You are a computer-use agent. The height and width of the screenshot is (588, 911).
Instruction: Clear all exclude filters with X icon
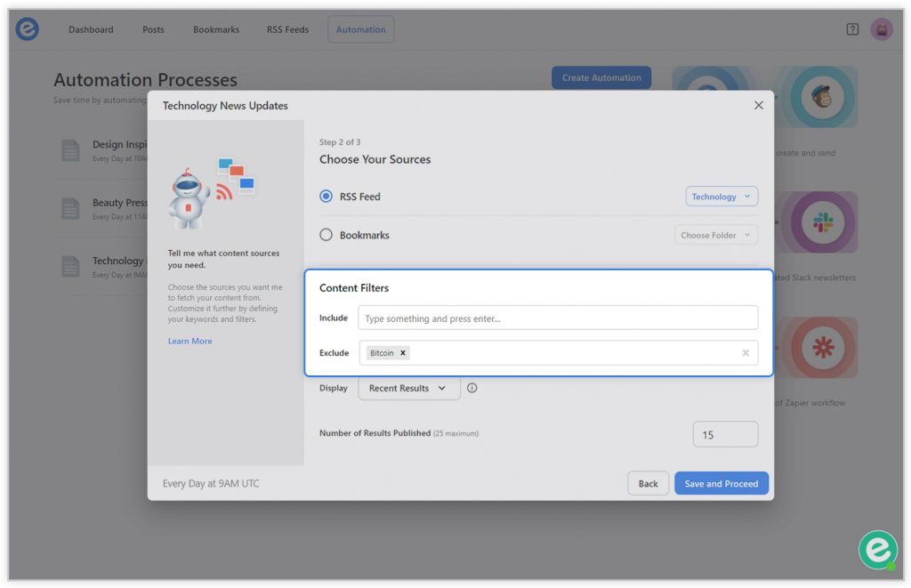746,353
